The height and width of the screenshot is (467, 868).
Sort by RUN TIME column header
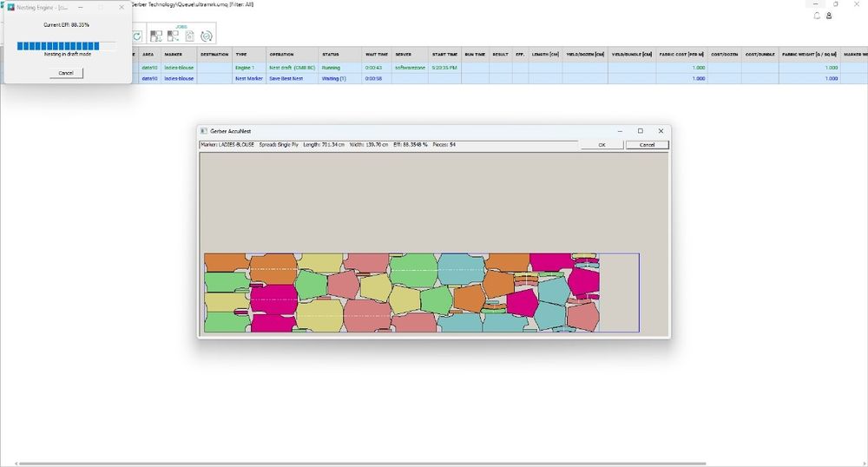coord(475,54)
